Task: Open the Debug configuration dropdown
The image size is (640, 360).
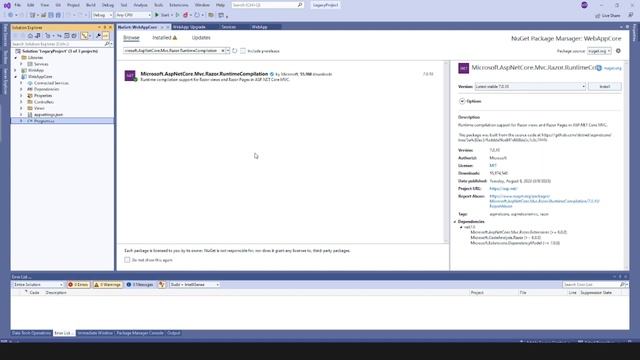Action: 102,15
